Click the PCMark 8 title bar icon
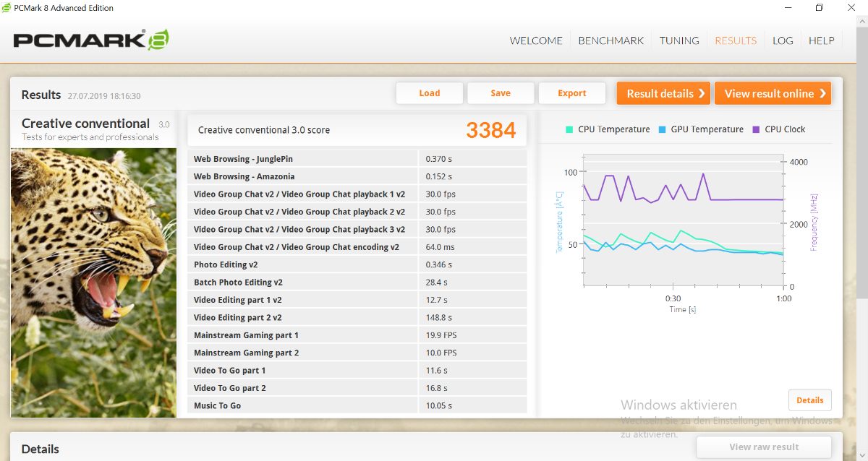Screen dimensions: 868x461 point(7,8)
